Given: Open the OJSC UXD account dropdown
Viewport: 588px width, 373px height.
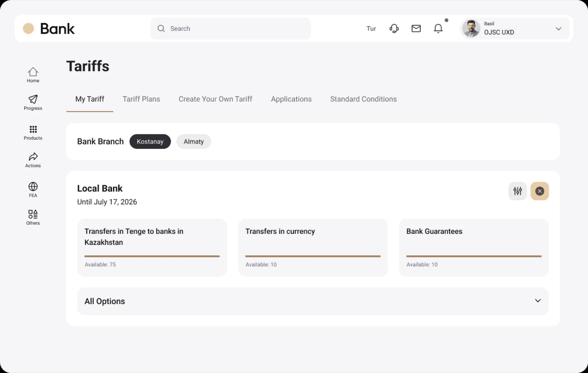Looking at the screenshot, I should pyautogui.click(x=558, y=29).
